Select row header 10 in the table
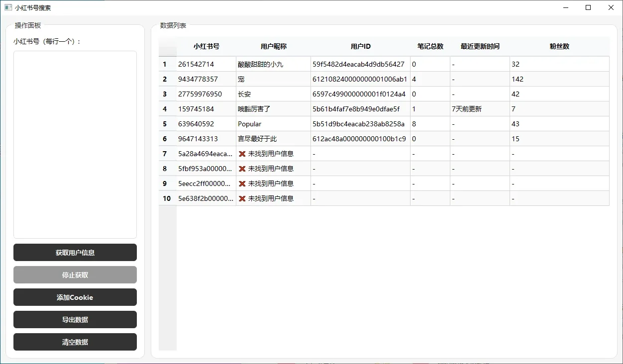 [168, 198]
